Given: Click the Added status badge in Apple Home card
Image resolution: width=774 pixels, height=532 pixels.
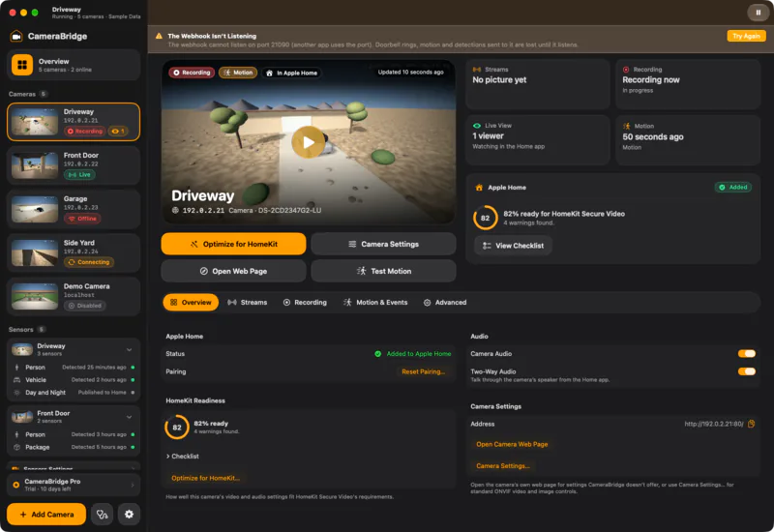Looking at the screenshot, I should 733,188.
